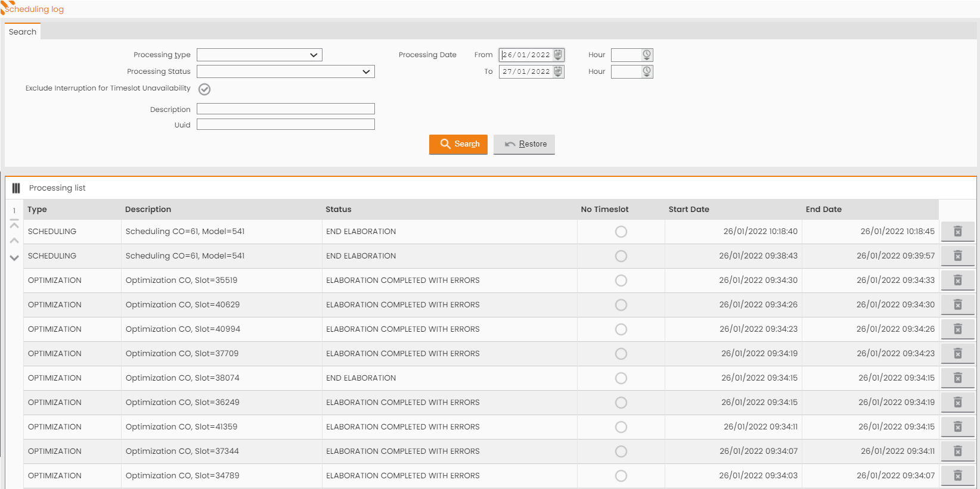Open the clock picker for From hour

(x=647, y=55)
